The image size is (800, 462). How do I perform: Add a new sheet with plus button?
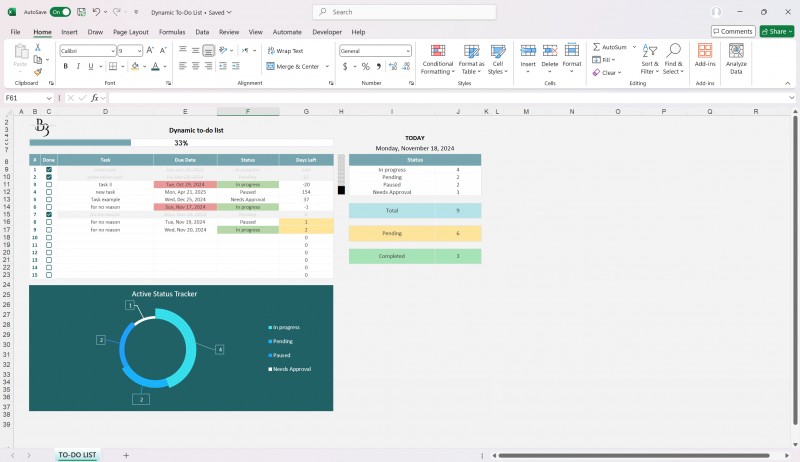pyautogui.click(x=126, y=455)
